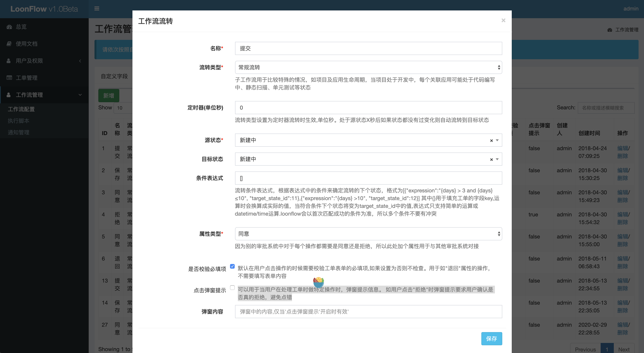Expand the 目标状态 dropdown arrow
This screenshot has width=644, height=353.
click(497, 159)
